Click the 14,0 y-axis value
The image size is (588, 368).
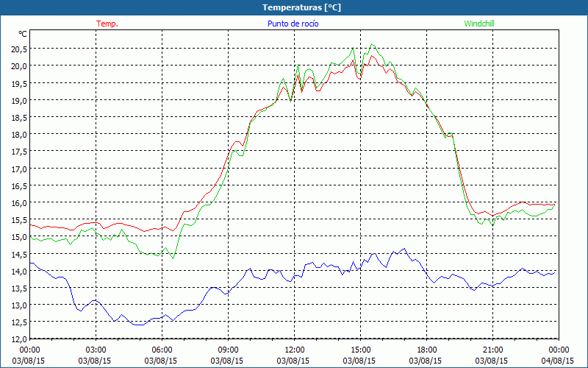click(20, 271)
